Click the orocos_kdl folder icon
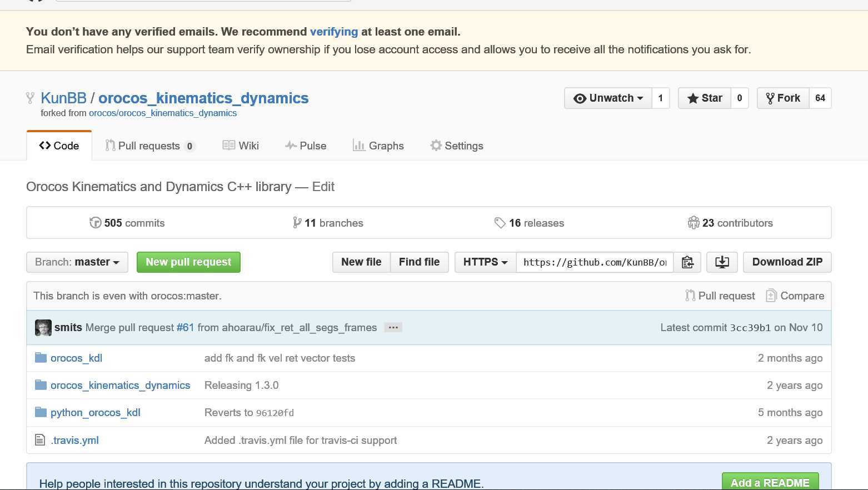The height and width of the screenshot is (490, 868). pos(41,358)
